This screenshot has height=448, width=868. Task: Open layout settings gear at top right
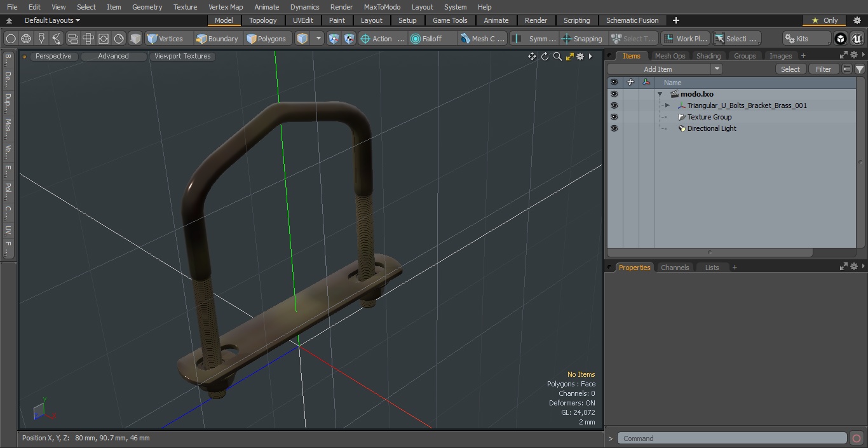pyautogui.click(x=857, y=20)
